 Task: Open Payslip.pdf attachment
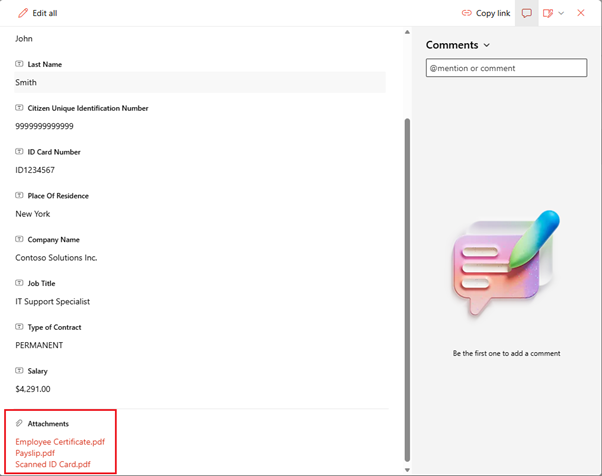pyautogui.click(x=35, y=453)
